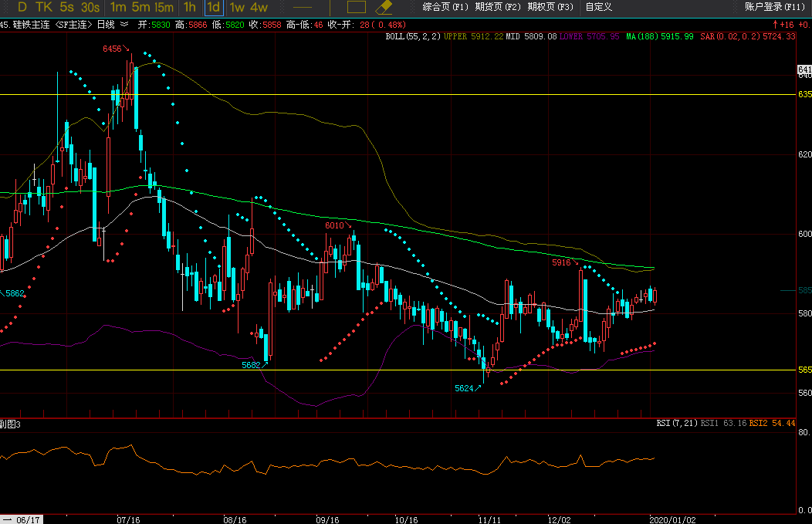Click the 5916 high price marker

(561, 262)
